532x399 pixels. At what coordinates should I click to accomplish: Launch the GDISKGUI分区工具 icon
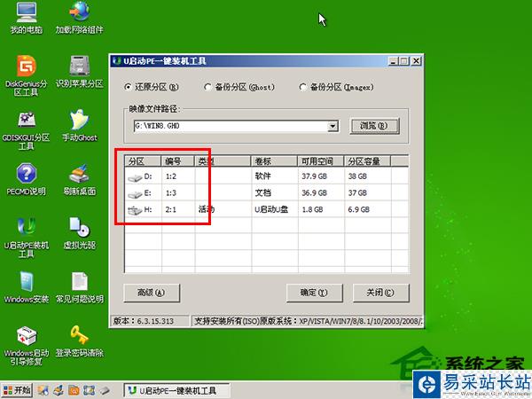point(27,130)
